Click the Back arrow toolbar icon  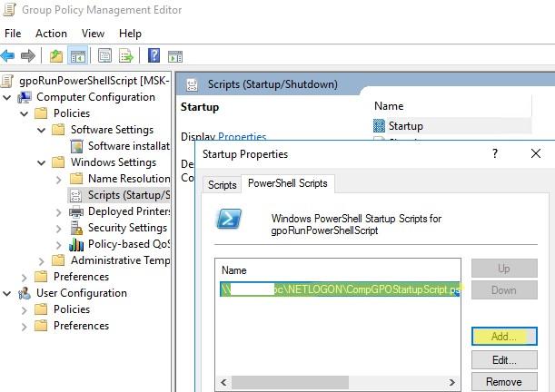pos(8,56)
